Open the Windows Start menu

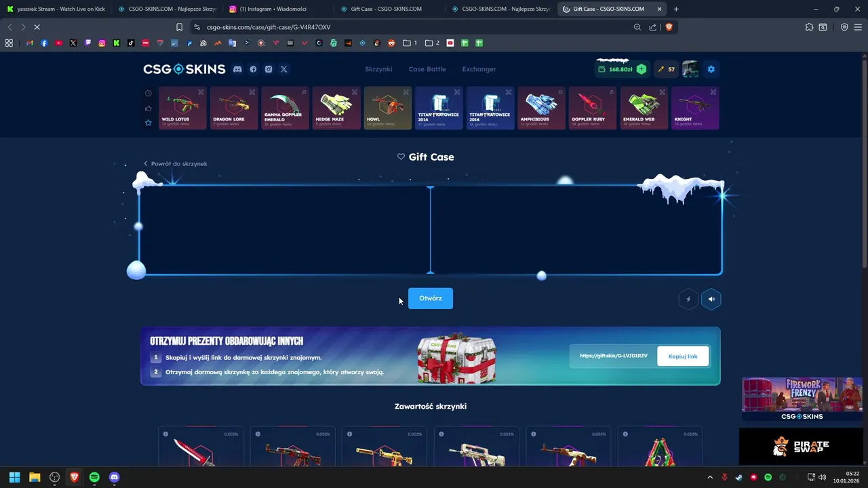click(x=14, y=477)
